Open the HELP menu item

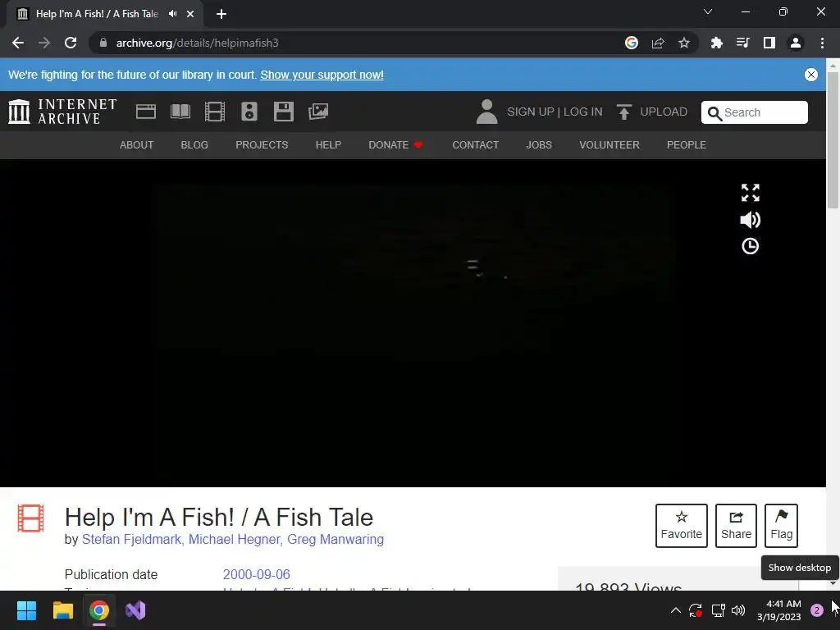(328, 144)
